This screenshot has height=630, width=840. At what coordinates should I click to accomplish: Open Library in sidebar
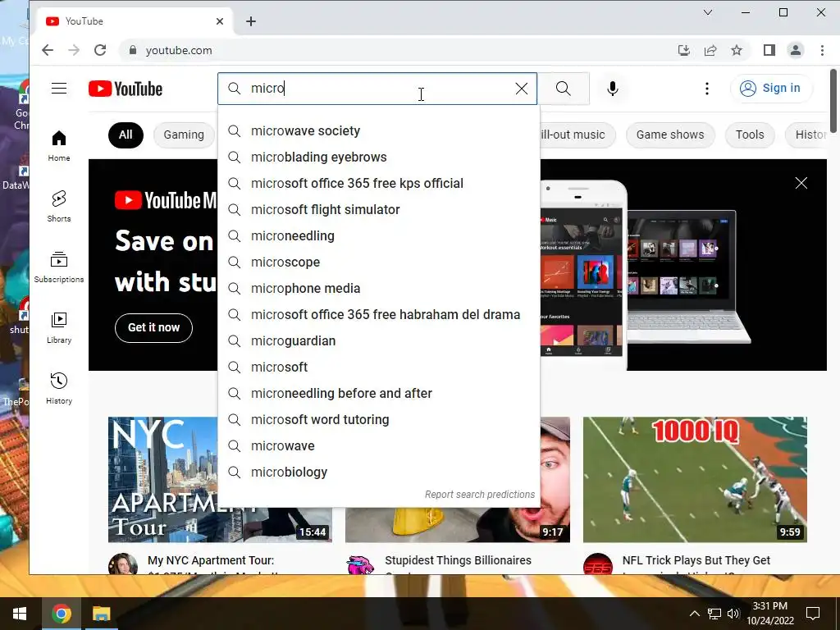coord(59,327)
